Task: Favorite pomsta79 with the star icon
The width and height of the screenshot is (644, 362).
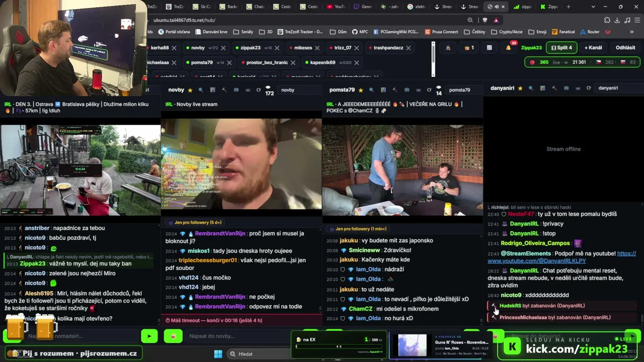Action: point(360,90)
